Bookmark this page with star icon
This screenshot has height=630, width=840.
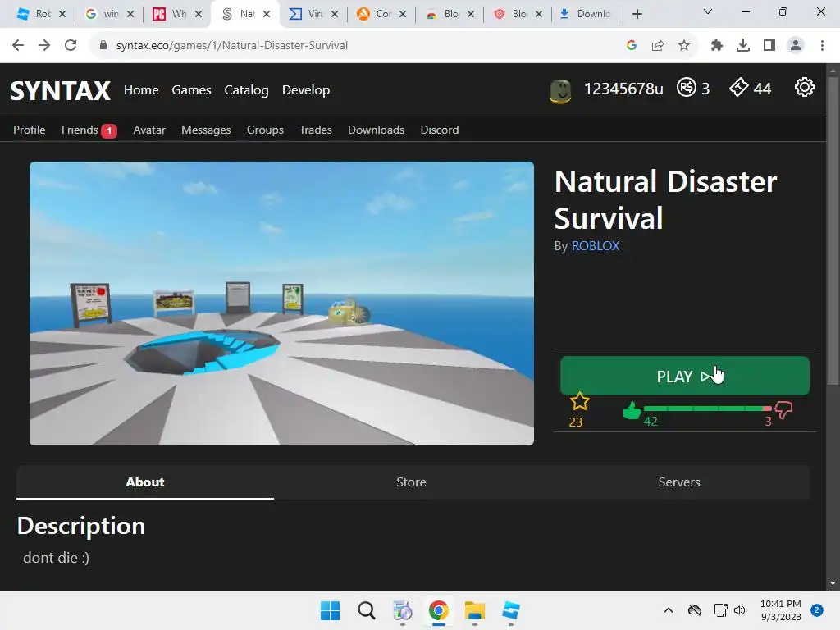(x=683, y=46)
